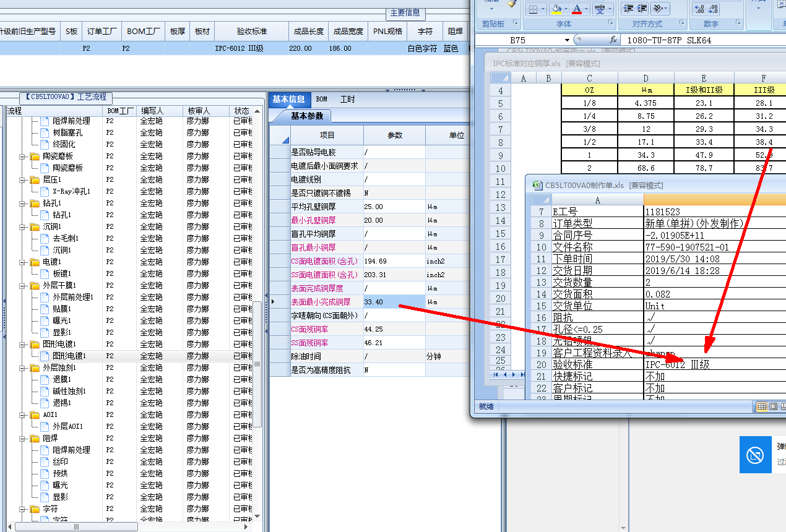Collapse the 阻焊 tree node

(22, 438)
